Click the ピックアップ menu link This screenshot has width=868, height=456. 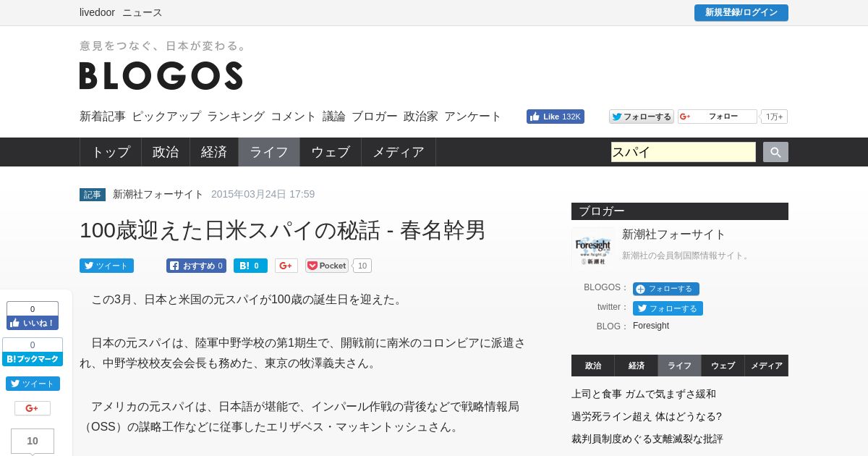point(166,117)
